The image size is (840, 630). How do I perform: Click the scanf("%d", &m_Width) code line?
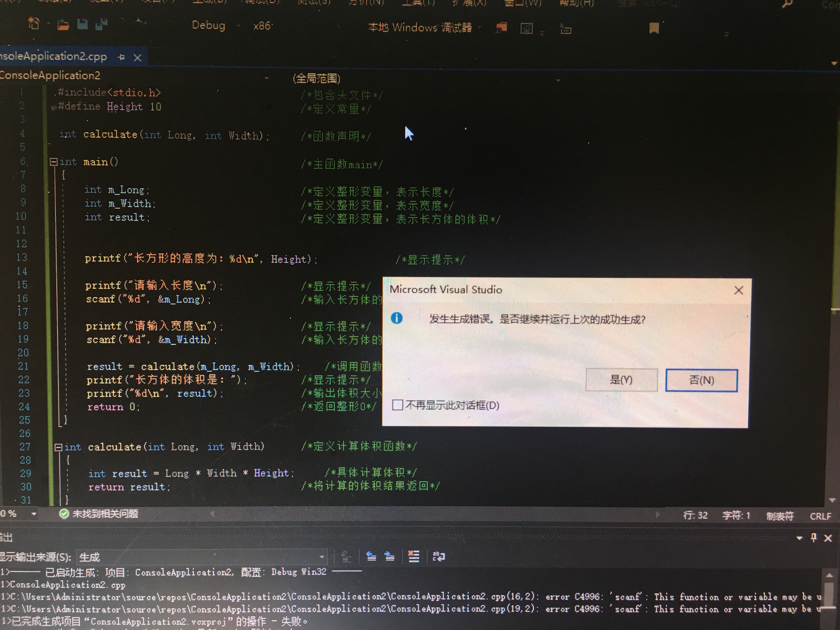[151, 339]
